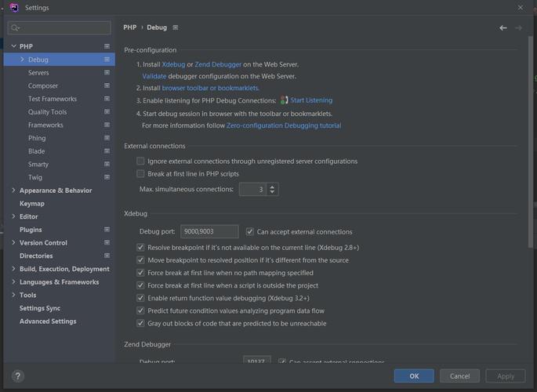Toggle Move breakpoint to resolved position checkbox

click(x=140, y=260)
